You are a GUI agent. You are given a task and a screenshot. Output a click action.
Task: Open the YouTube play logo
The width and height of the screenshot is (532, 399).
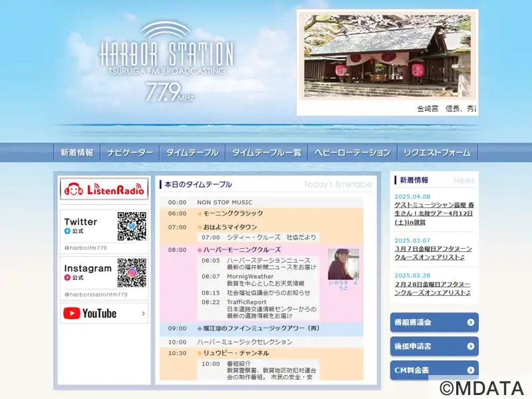(x=72, y=313)
